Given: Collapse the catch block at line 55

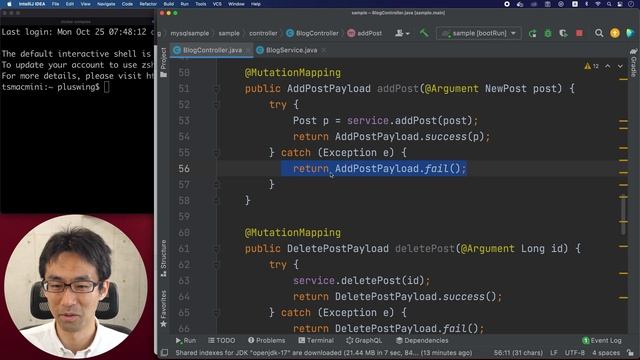Looking at the screenshot, I should (217, 153).
